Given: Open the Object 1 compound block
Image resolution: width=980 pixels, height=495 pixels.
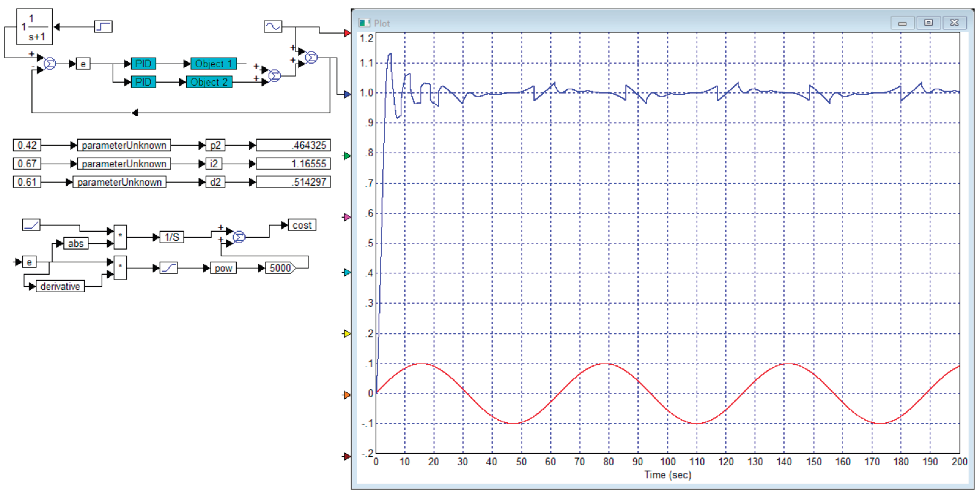Looking at the screenshot, I should coord(213,64).
